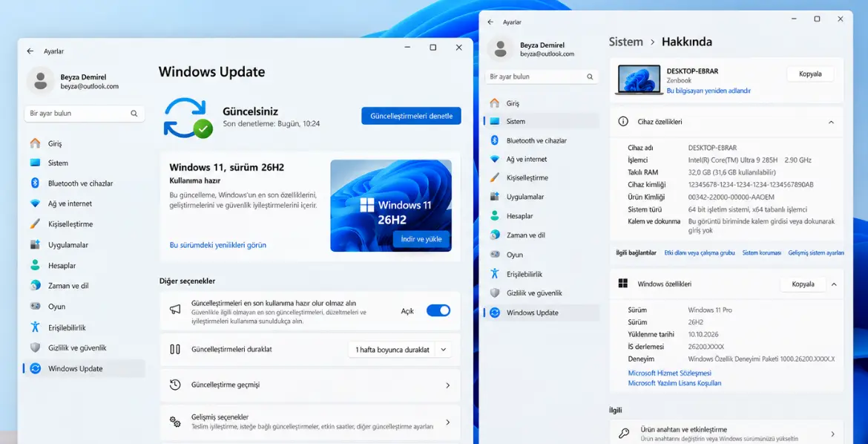
Task: Collapse the Windows özellikleri section using its chevron
Action: pyautogui.click(x=834, y=284)
